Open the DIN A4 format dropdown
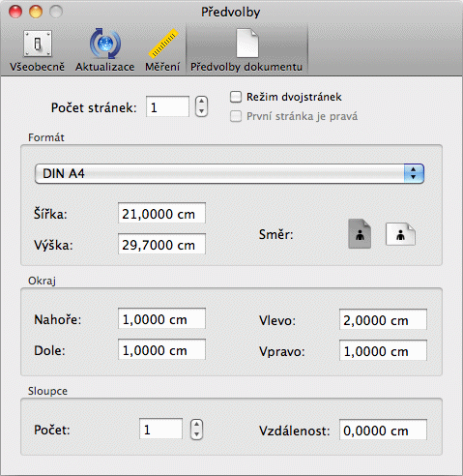This screenshot has width=463, height=476. click(229, 173)
